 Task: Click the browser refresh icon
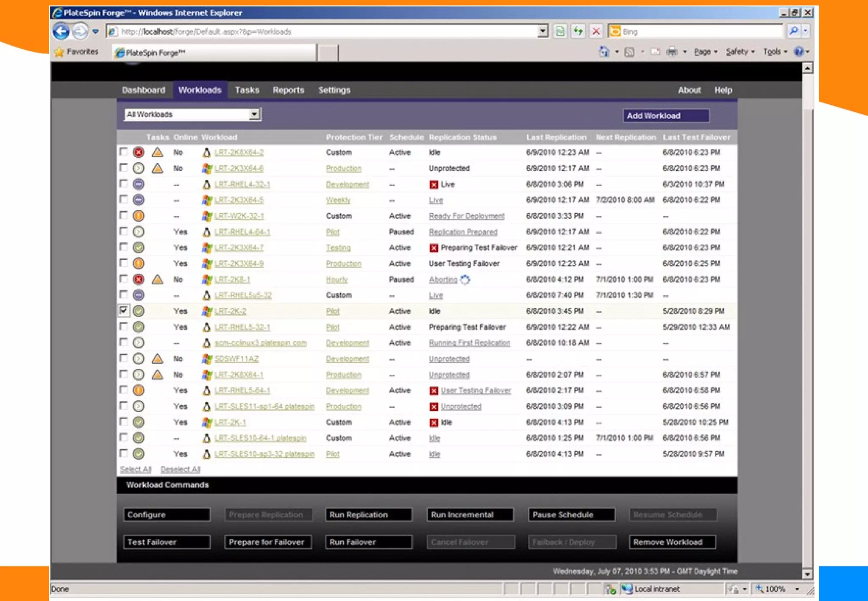(x=578, y=31)
